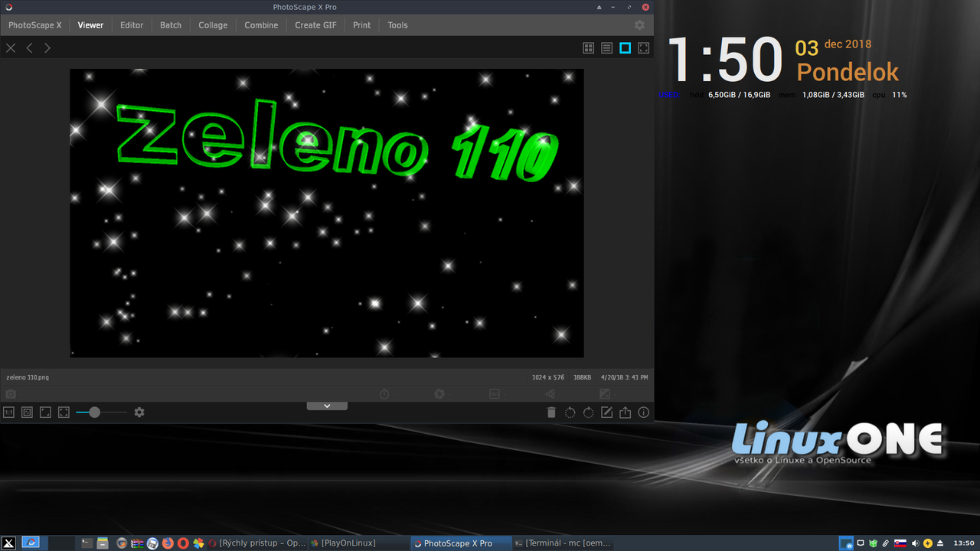This screenshot has height=551, width=980.
Task: Click the stretch fullscreen corners icon
Action: coord(64,412)
